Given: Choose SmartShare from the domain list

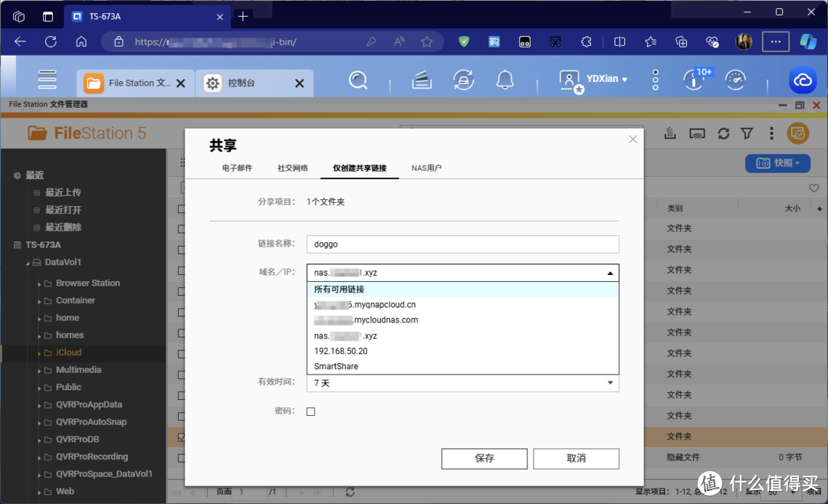Looking at the screenshot, I should click(336, 366).
